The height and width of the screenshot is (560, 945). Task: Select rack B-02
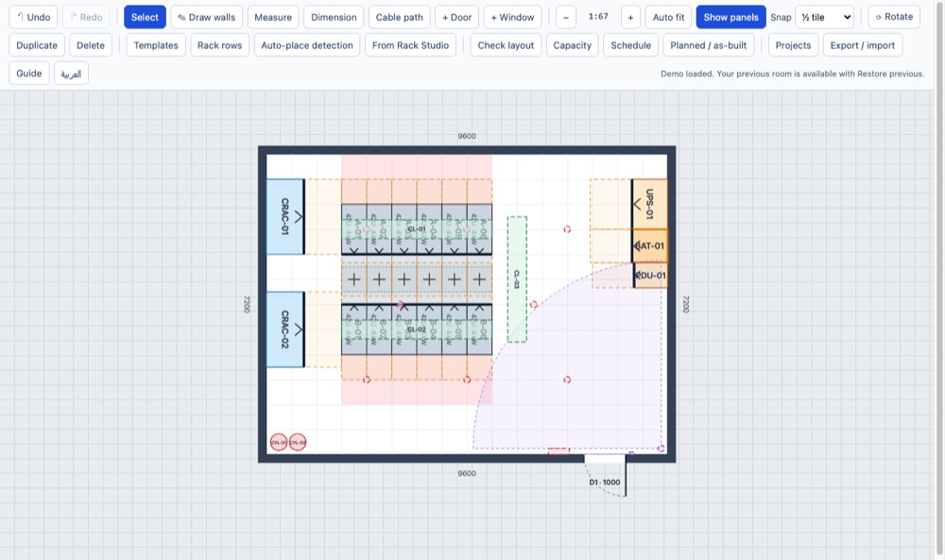[379, 330]
